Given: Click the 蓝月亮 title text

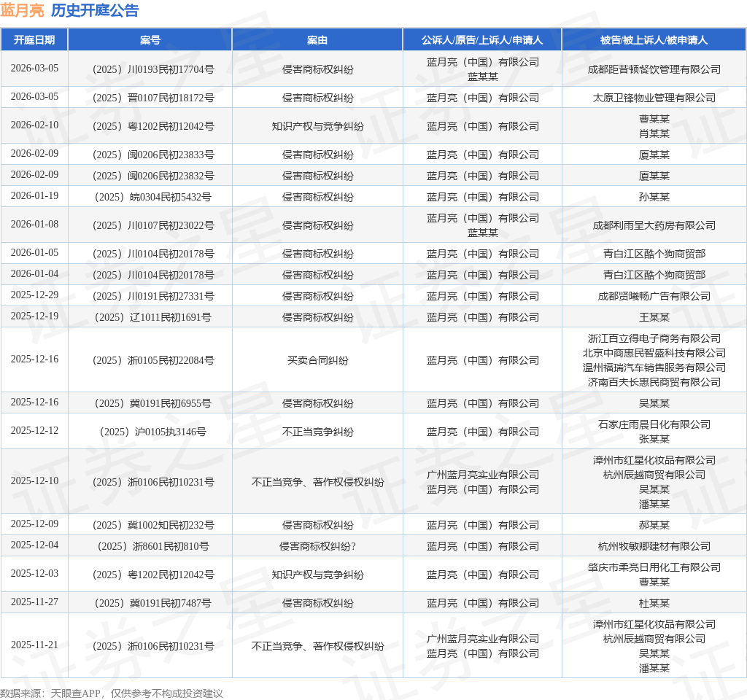Looking at the screenshot, I should click(x=22, y=10).
